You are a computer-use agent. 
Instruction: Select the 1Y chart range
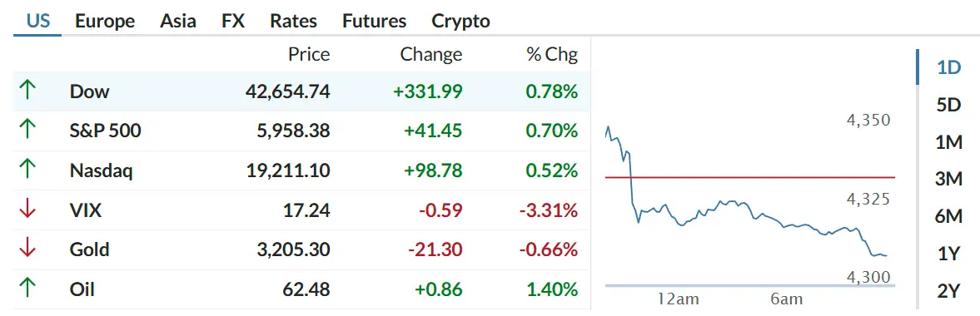[x=948, y=254]
